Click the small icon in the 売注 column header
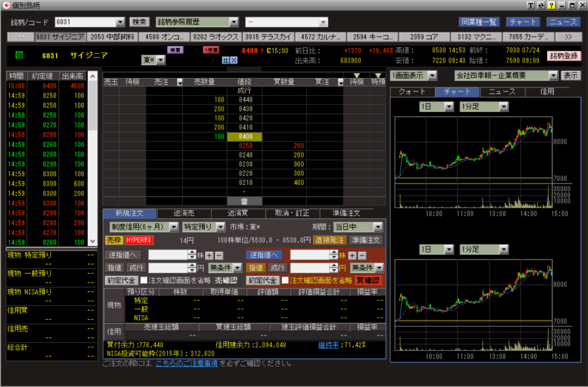 179,82
